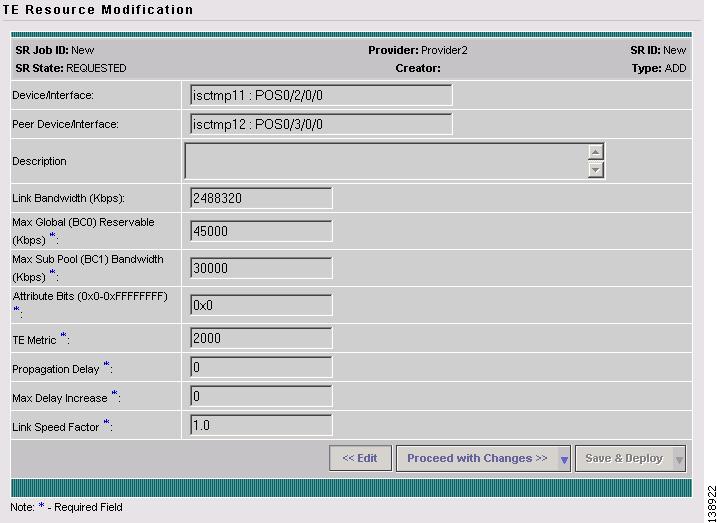Click the 'Attribute Bits (0x0-0xFFFFFFFF)' label
The height and width of the screenshot is (523, 717).
[x=90, y=296]
